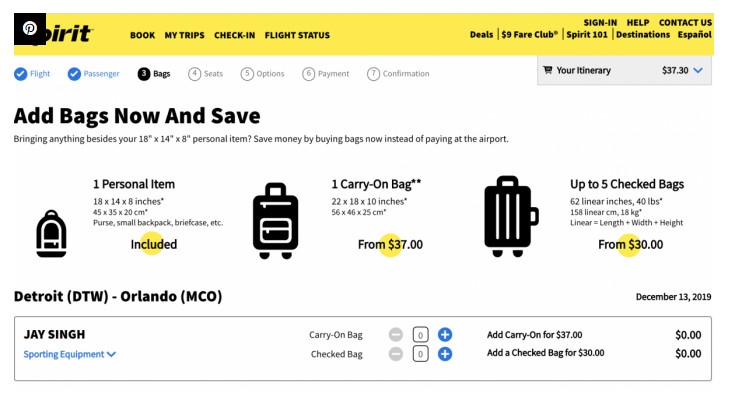Expand the Your Itinerary price dropdown
The image size is (735, 395).
[698, 70]
